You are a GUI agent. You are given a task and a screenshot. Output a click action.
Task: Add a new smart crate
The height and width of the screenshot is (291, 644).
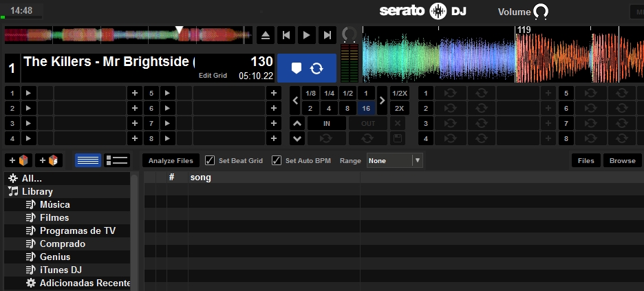point(49,160)
